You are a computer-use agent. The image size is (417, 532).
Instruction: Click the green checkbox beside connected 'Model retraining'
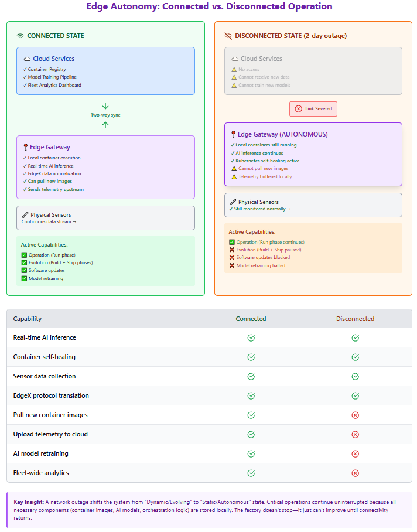[x=24, y=278]
